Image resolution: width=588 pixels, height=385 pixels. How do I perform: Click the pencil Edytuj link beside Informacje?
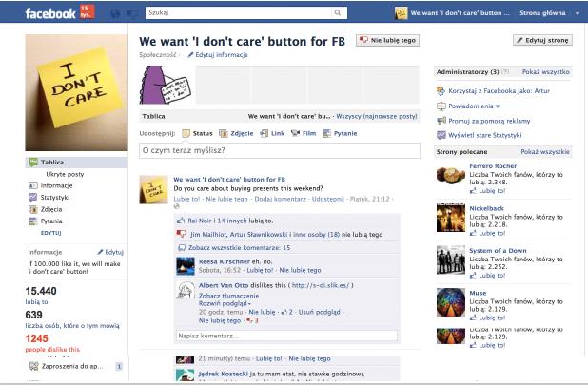pyautogui.click(x=110, y=252)
